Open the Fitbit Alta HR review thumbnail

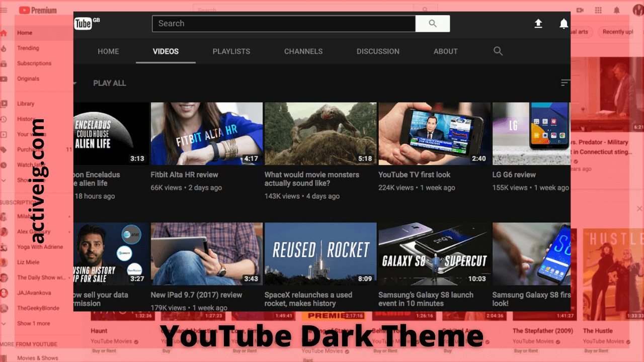click(x=207, y=134)
